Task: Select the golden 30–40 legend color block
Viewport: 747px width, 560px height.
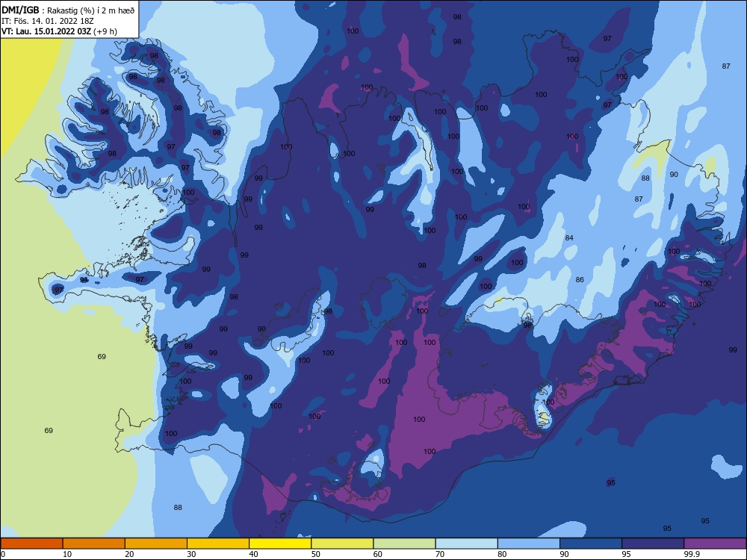Action: tap(218, 544)
